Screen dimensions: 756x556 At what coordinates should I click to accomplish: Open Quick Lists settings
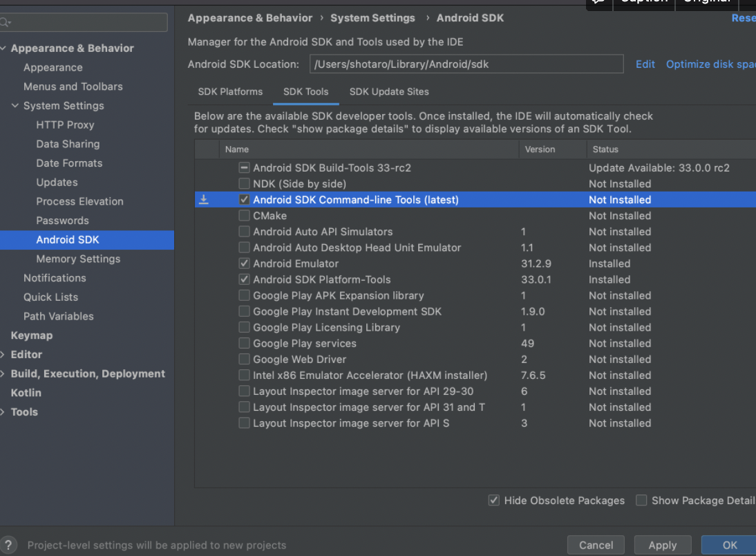click(x=50, y=297)
